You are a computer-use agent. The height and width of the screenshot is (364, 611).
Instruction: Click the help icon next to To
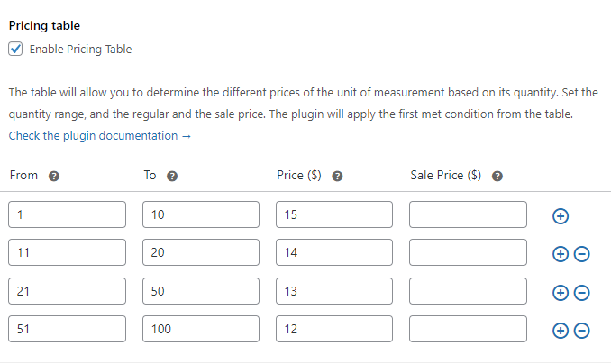[172, 177]
